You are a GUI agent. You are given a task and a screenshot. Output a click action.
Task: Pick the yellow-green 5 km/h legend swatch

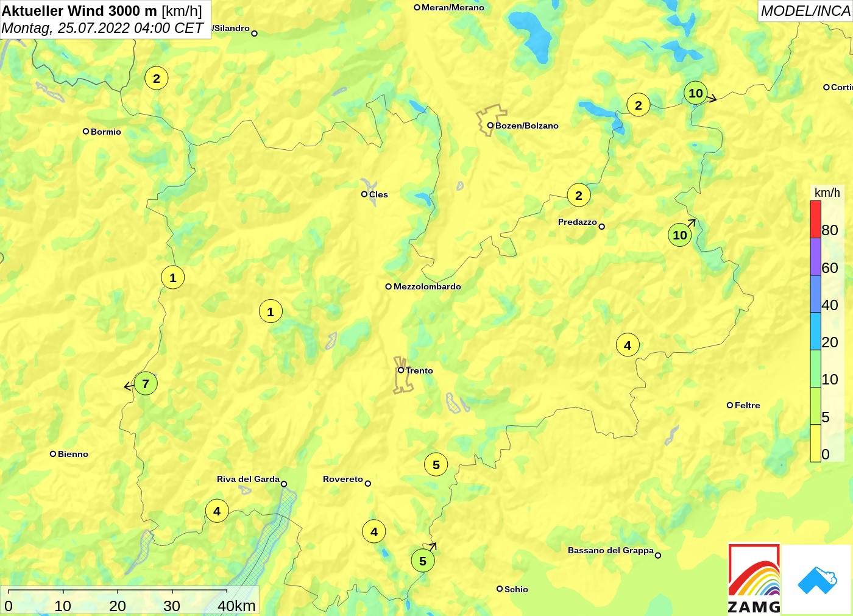point(815,405)
